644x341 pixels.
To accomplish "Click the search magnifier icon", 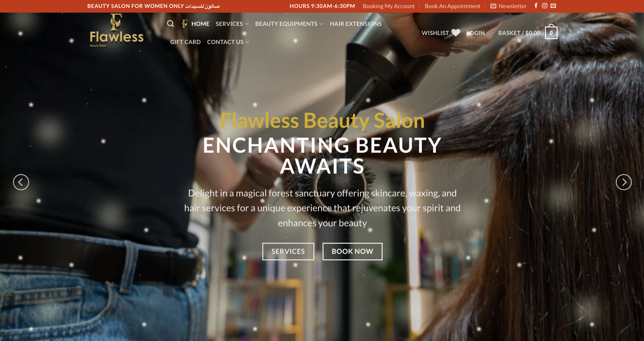I will click(170, 24).
